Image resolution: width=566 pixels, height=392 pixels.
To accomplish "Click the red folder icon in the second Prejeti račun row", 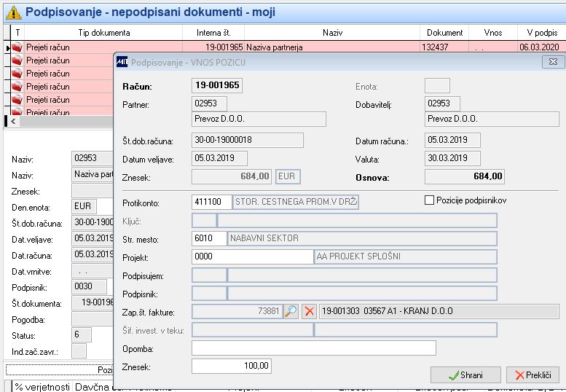I will point(17,60).
